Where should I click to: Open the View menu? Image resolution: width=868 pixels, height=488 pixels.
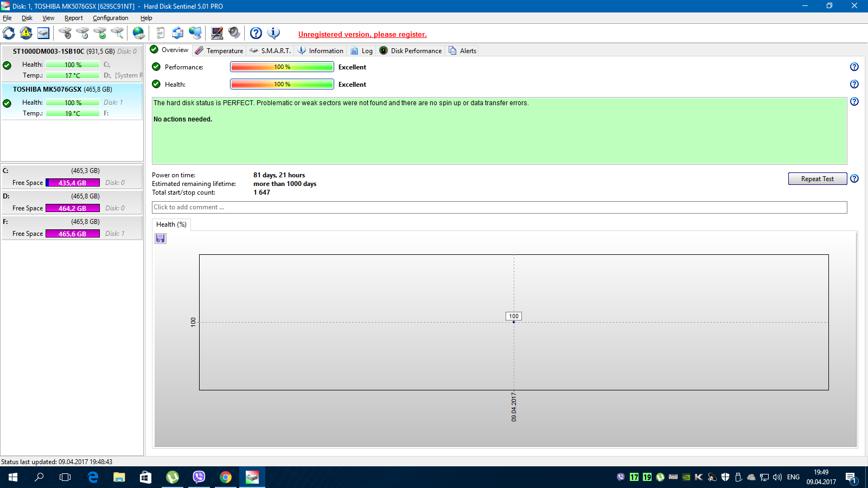pos(48,18)
